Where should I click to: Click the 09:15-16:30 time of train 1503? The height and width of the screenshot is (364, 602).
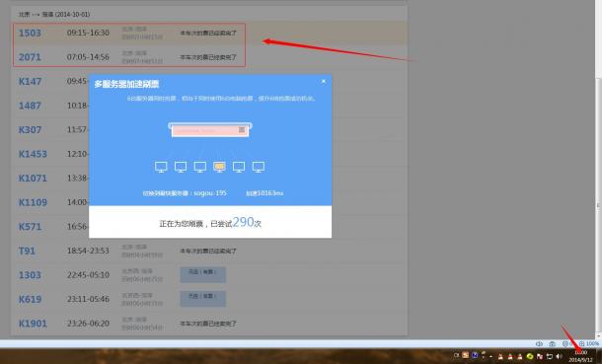coord(88,33)
